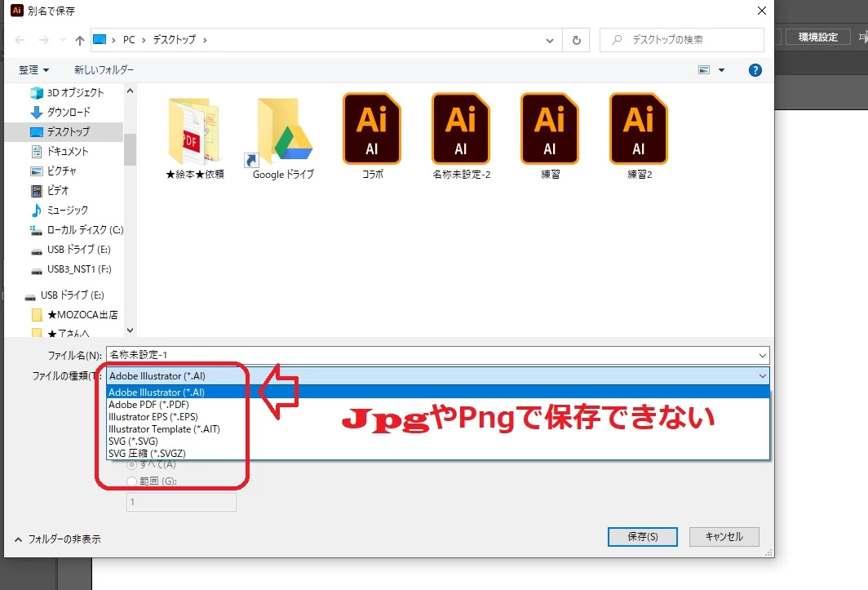Select ビデオ in the sidebar
868x590 pixels.
coord(49,191)
